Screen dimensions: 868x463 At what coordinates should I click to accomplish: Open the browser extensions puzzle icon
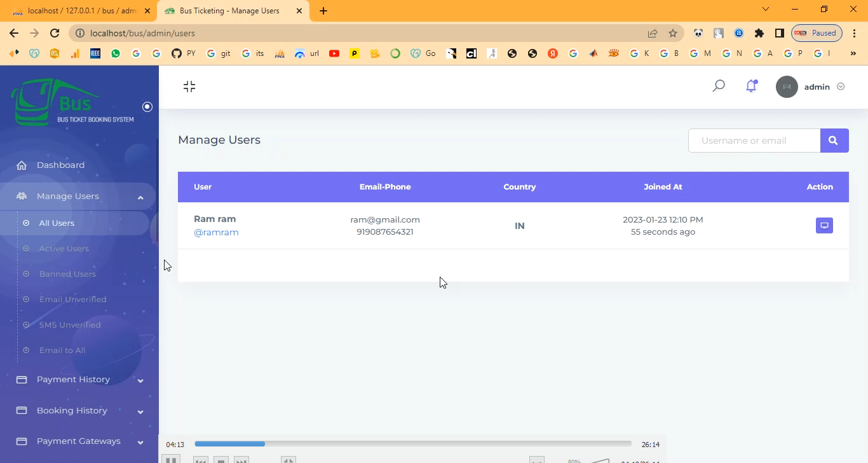click(759, 33)
